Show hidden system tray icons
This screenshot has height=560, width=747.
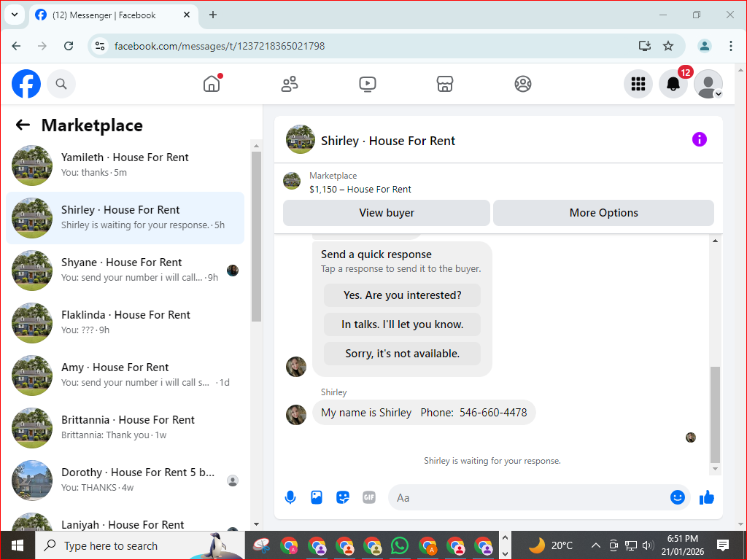tap(595, 545)
